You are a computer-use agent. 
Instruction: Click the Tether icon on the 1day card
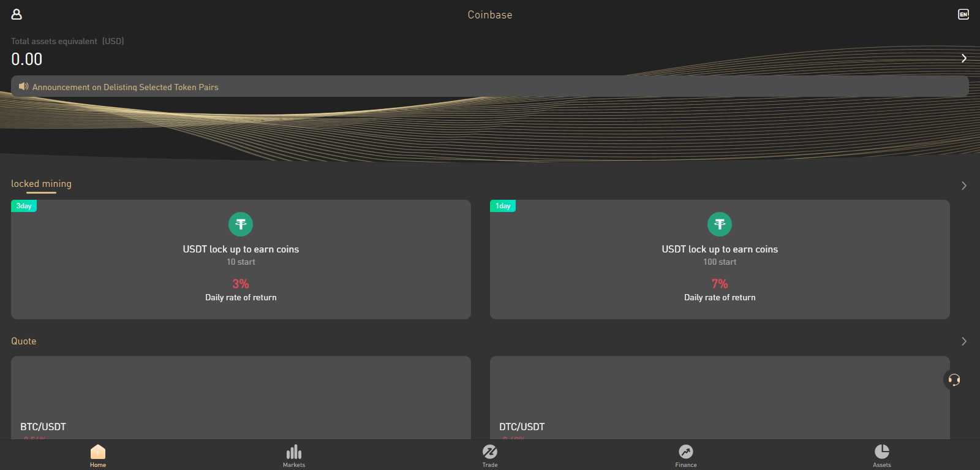pyautogui.click(x=720, y=224)
